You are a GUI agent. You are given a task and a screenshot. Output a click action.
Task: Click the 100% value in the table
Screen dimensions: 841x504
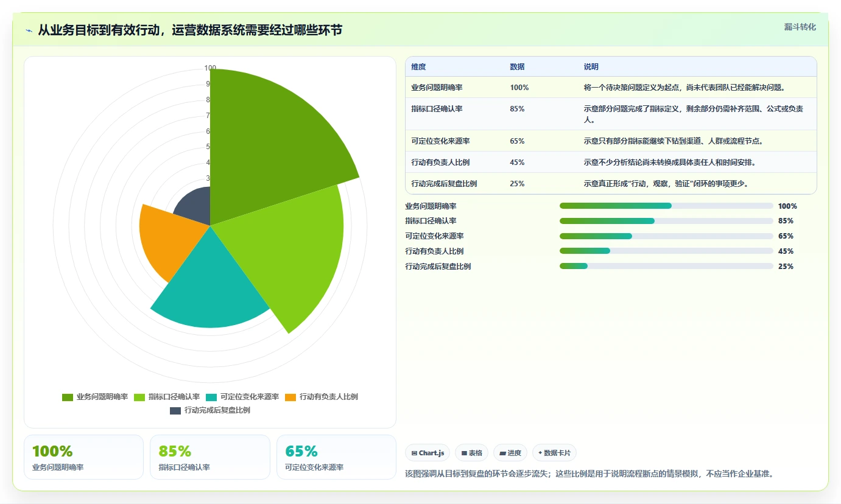point(519,88)
